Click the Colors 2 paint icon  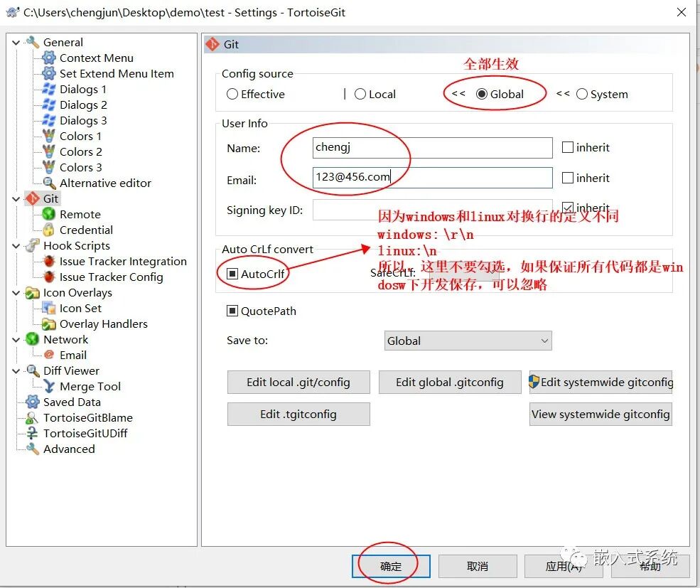pos(48,151)
